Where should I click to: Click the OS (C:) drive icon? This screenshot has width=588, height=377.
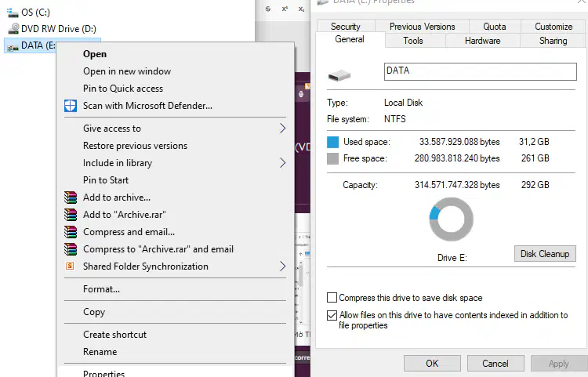click(x=13, y=13)
